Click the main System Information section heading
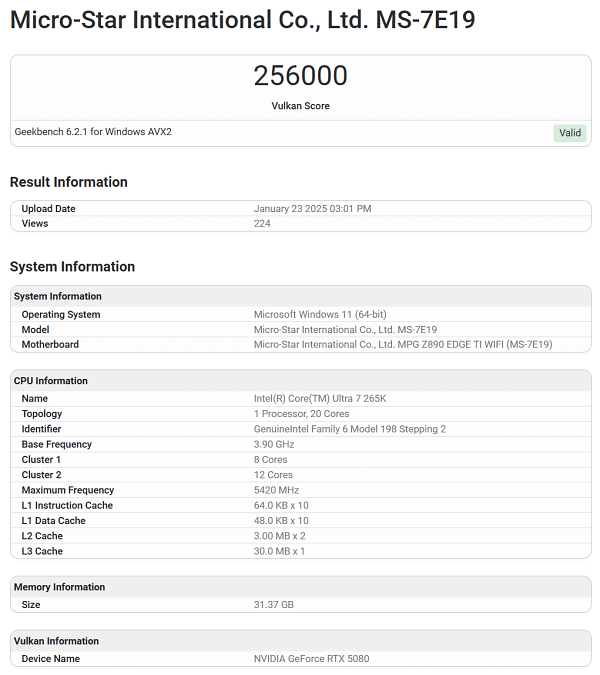This screenshot has height=675, width=600. [72, 267]
